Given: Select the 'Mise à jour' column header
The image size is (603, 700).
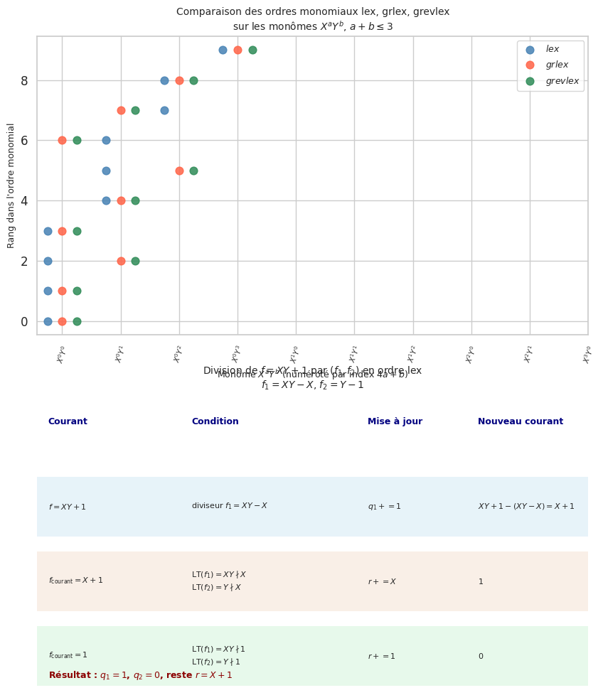Looking at the screenshot, I should tap(395, 421).
